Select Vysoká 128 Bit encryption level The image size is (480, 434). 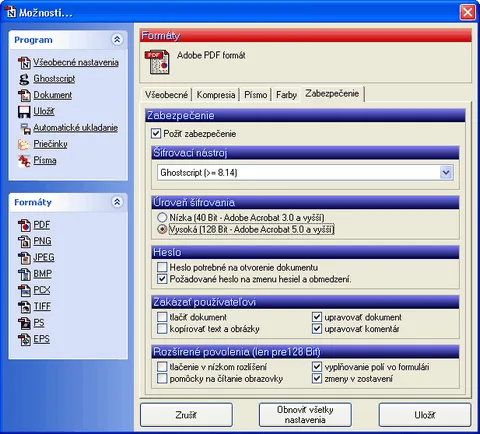162,229
